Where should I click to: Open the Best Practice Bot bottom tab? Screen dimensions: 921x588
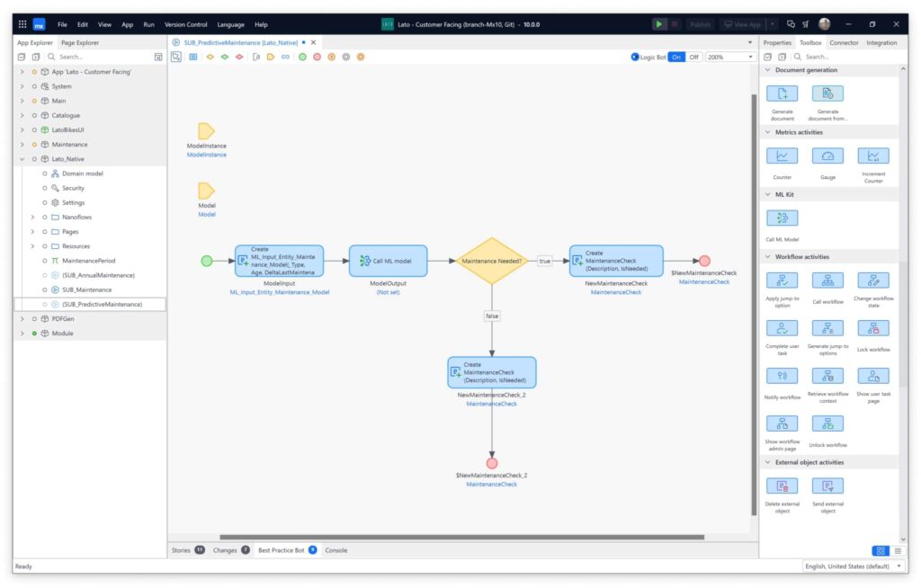pyautogui.click(x=287, y=550)
